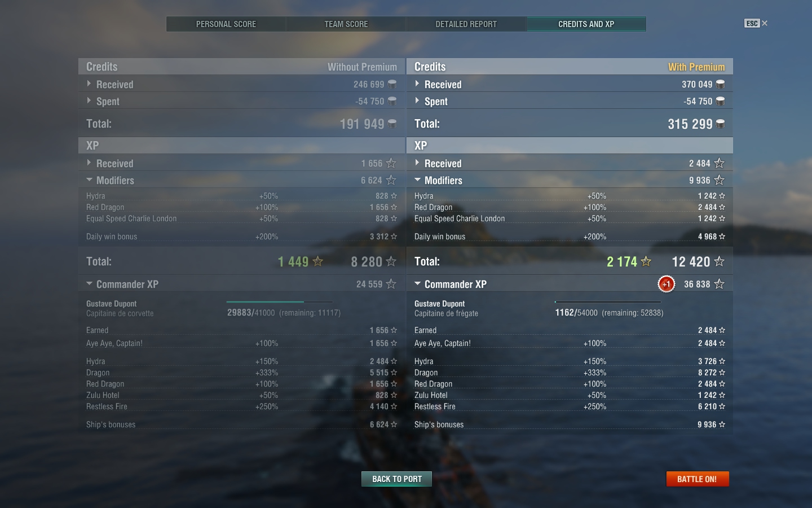
Task: Click the coin icon next to 191 949
Action: point(392,124)
